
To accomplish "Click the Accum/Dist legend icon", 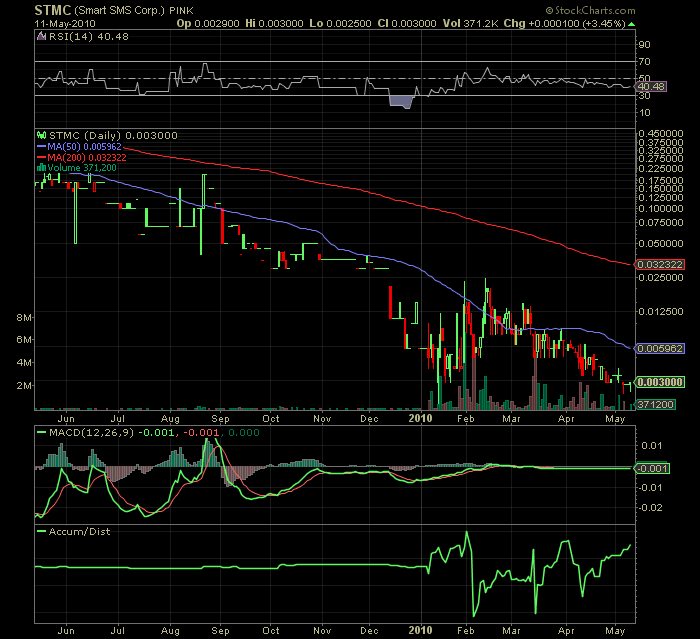I will pos(41,531).
